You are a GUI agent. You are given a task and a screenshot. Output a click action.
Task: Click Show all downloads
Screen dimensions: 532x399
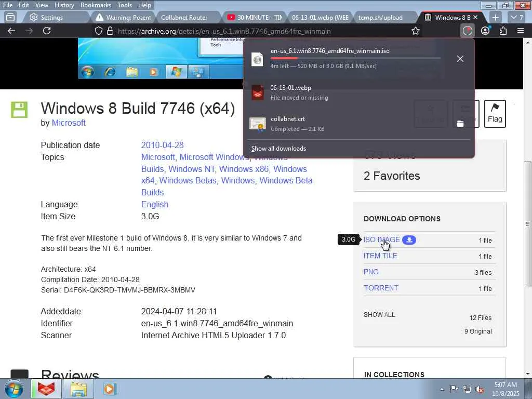tap(278, 149)
